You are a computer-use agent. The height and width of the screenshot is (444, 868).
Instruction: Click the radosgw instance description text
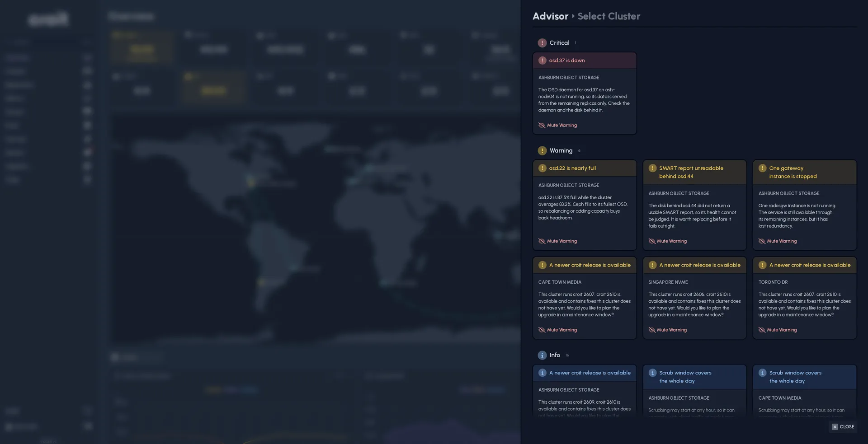click(797, 216)
